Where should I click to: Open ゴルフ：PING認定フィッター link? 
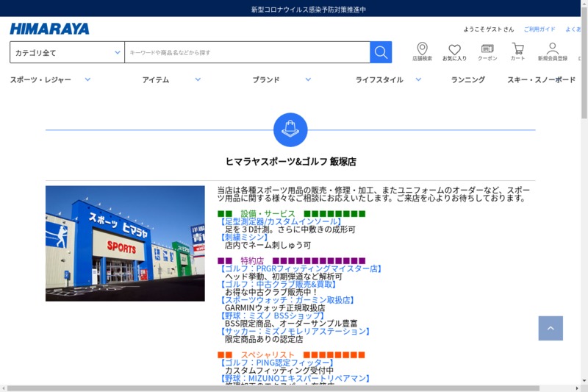click(x=276, y=363)
